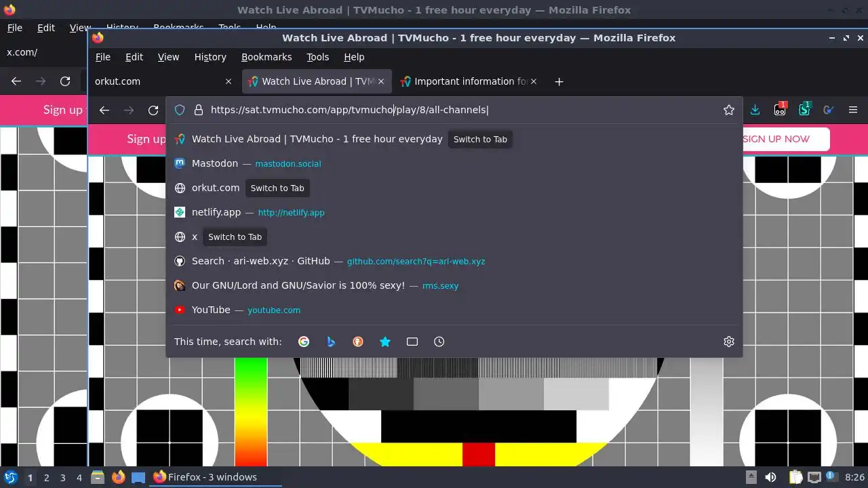Open search settings gear in dropdown
This screenshot has height=488, width=868.
(729, 342)
